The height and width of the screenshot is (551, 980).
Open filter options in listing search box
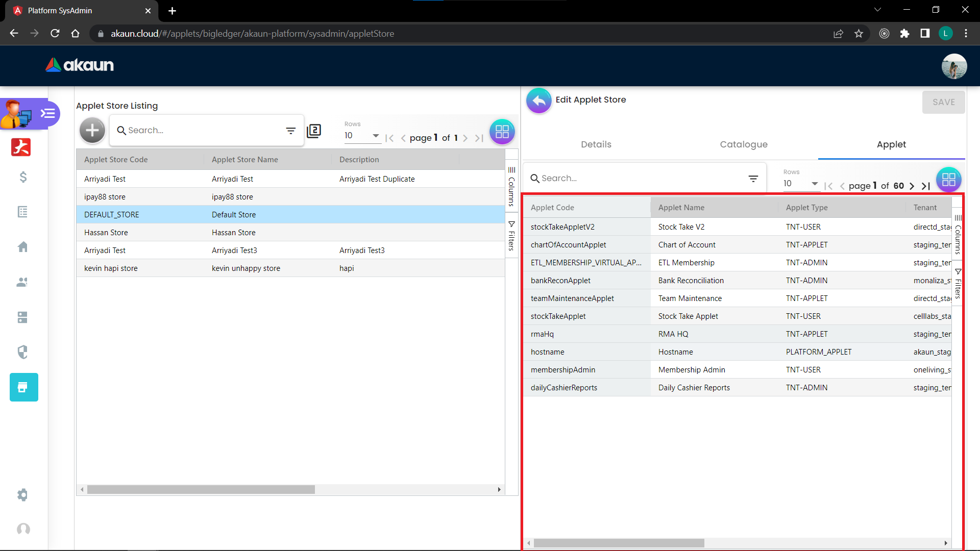pyautogui.click(x=291, y=131)
